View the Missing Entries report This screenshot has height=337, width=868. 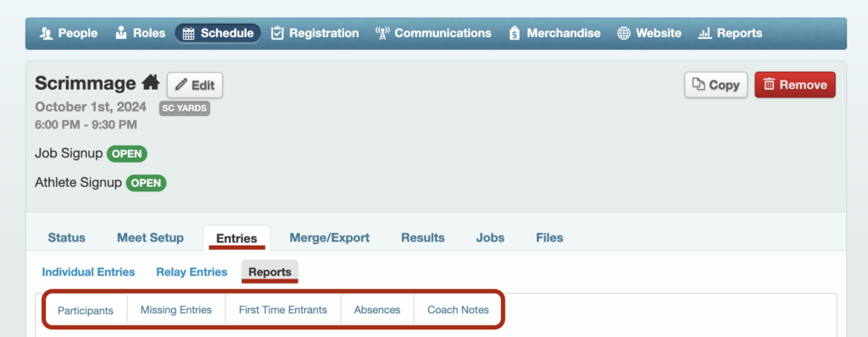(176, 310)
